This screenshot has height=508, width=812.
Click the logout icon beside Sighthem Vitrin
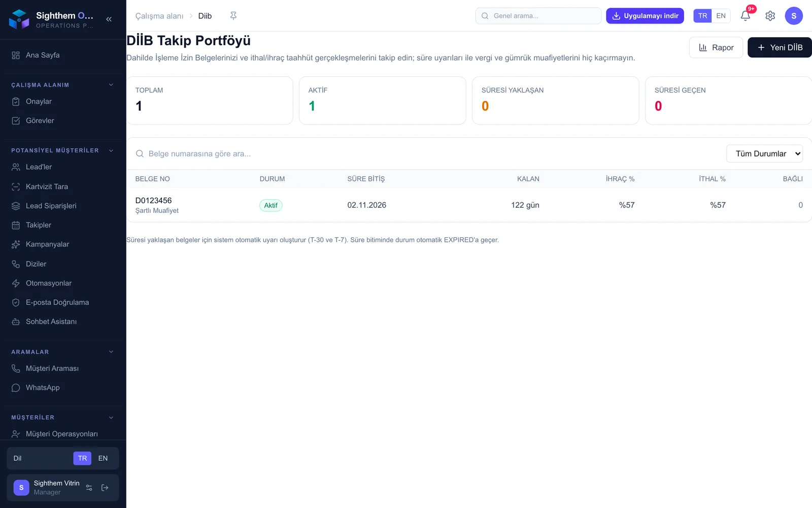point(105,488)
